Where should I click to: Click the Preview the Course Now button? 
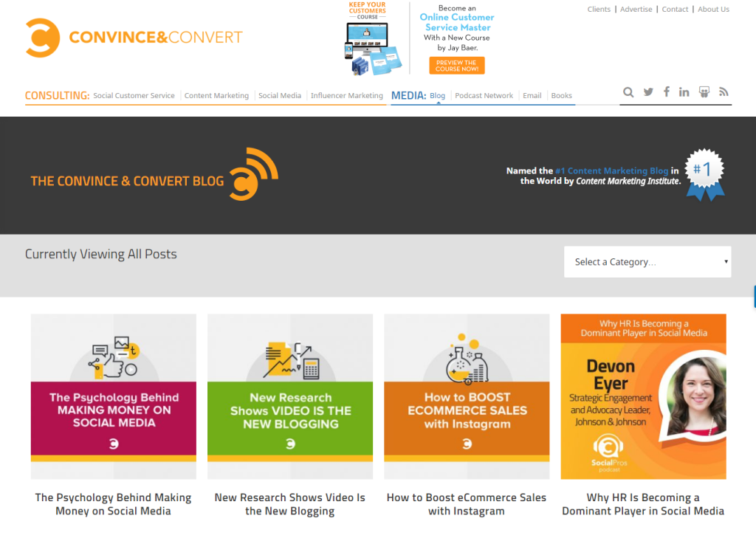(x=456, y=66)
